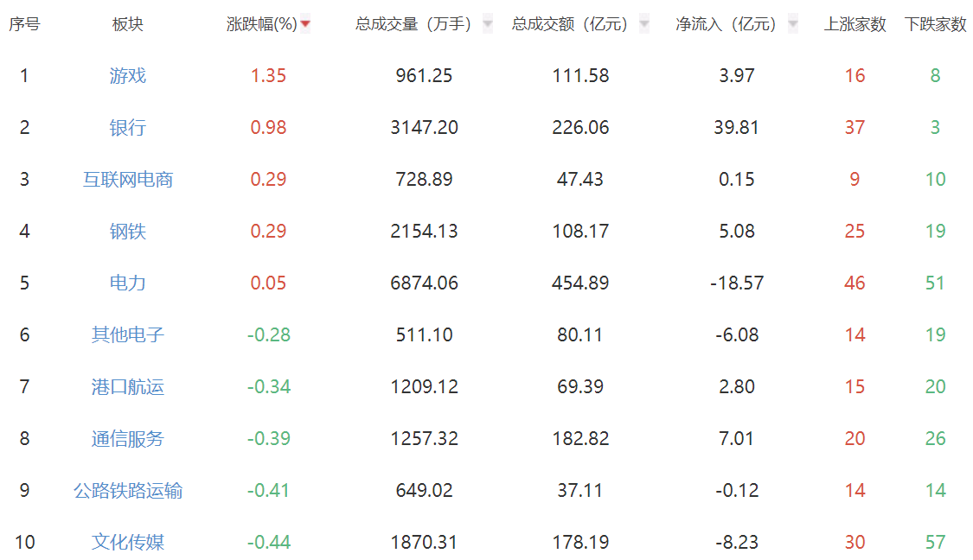The image size is (973, 560).
Task: Click the sort arrow next to 总成交额（亿元）
Action: pos(643,24)
